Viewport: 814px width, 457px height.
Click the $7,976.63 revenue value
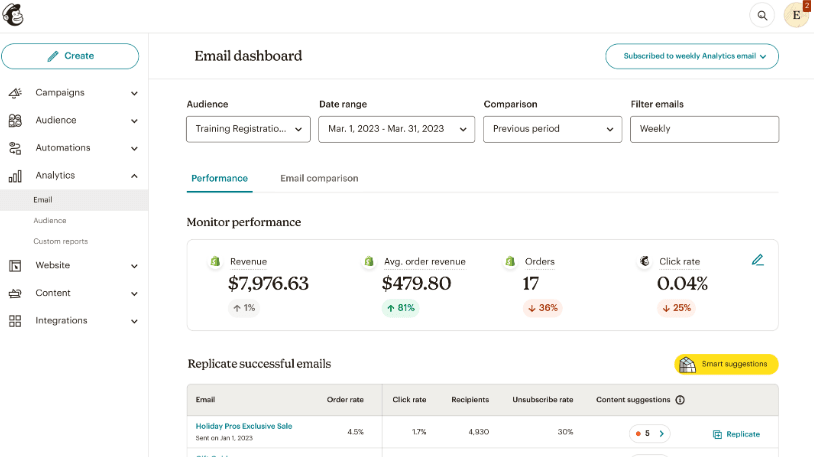click(x=268, y=284)
